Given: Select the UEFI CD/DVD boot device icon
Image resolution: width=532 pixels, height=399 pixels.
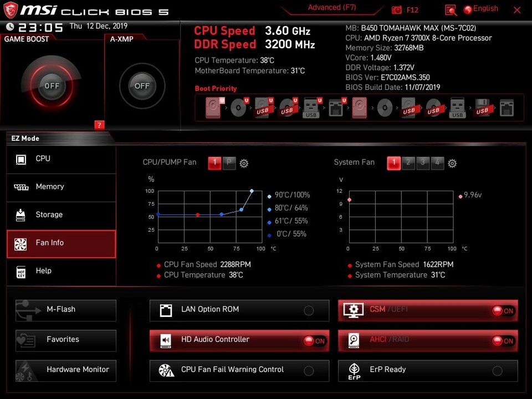Looking at the screenshot, I should (x=239, y=108).
